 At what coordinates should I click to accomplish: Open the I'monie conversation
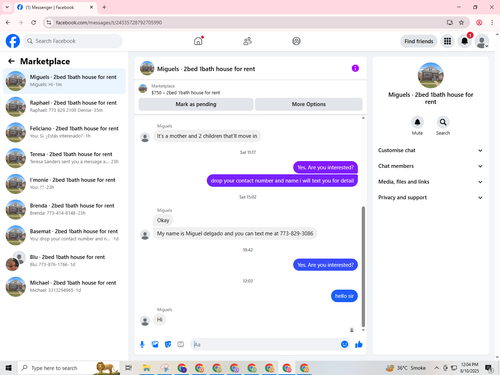64,183
